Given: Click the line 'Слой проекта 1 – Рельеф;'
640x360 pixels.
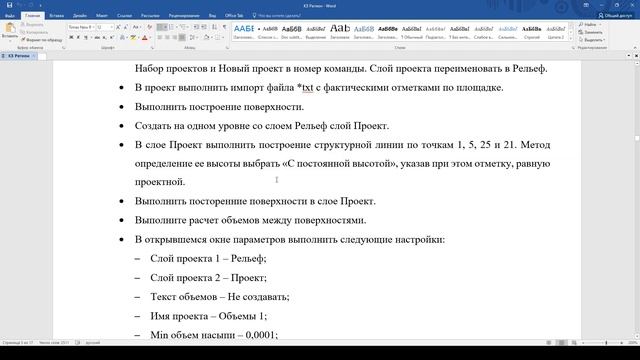Looking at the screenshot, I should (x=208, y=259).
